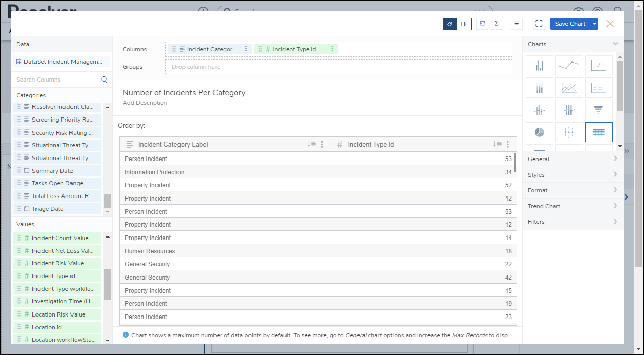Toggle sort on Incident Category Label column
644x355 pixels.
point(311,144)
